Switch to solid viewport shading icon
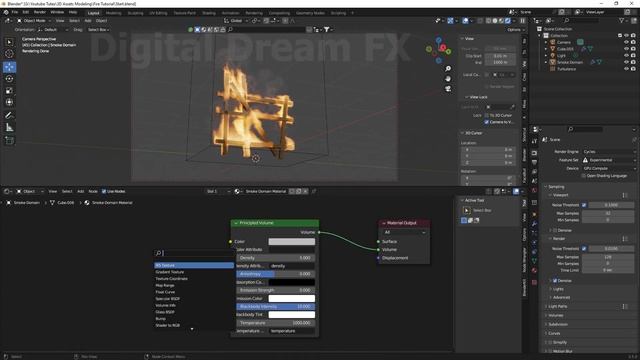640x360 pixels. 495,20
